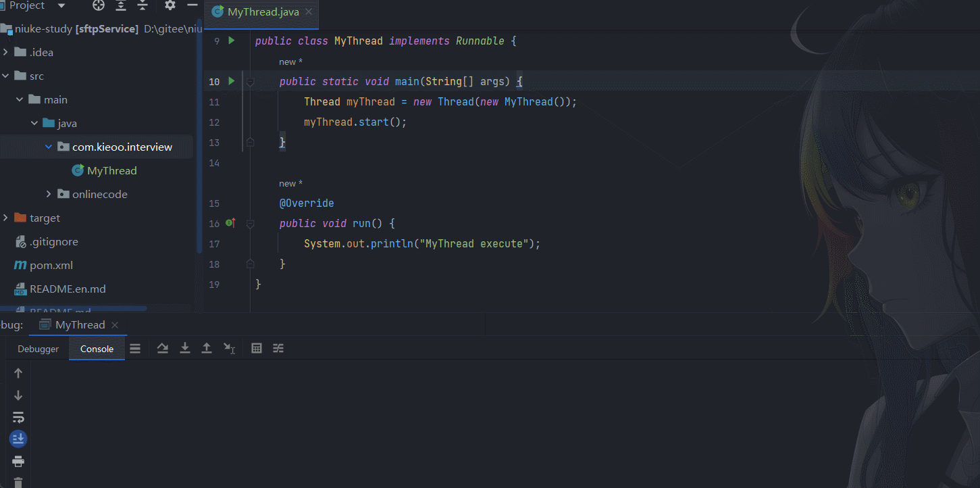Click the Step Out debug icon
980x488 pixels.
click(207, 348)
